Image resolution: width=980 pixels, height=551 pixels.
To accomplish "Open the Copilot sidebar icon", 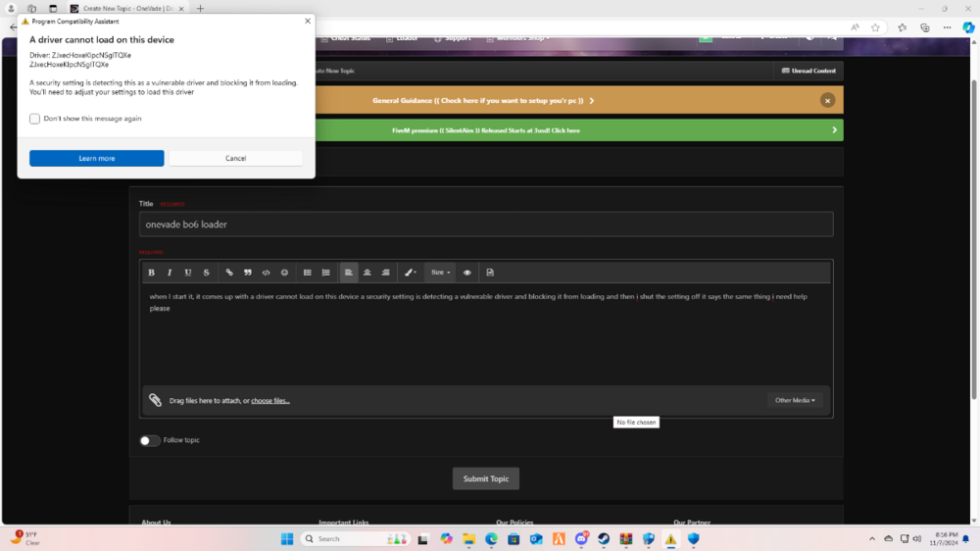I will click(x=968, y=27).
